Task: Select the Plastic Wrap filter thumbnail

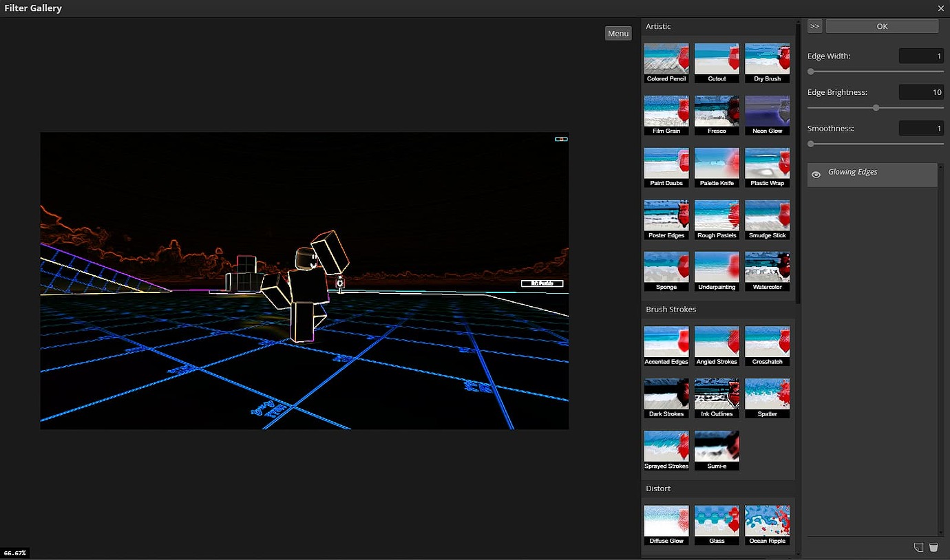Action: pos(767,163)
